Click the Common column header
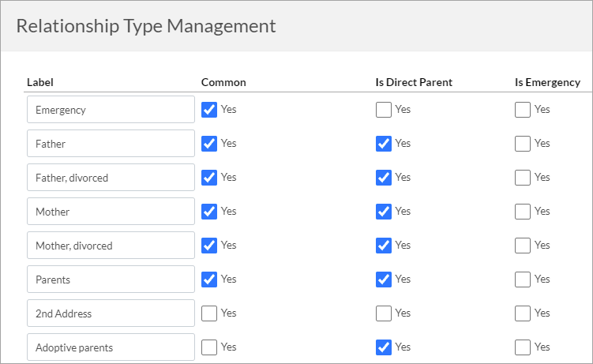The image size is (593, 364). point(223,82)
